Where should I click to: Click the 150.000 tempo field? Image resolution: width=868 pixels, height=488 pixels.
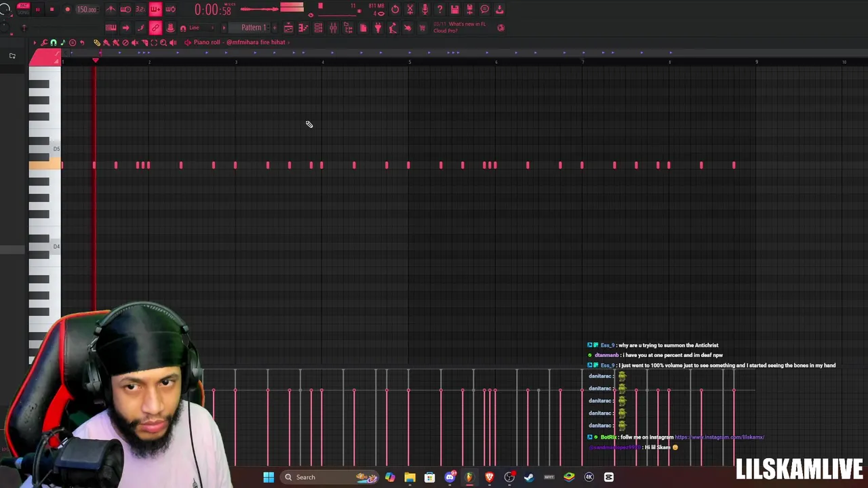coord(86,9)
